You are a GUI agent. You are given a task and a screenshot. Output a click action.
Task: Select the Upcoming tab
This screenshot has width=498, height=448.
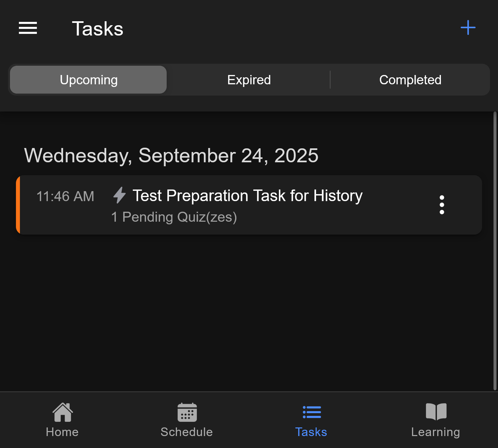tap(88, 80)
